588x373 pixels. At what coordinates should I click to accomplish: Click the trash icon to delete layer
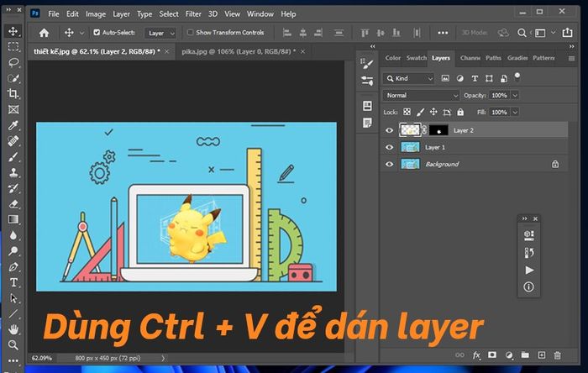tap(558, 355)
